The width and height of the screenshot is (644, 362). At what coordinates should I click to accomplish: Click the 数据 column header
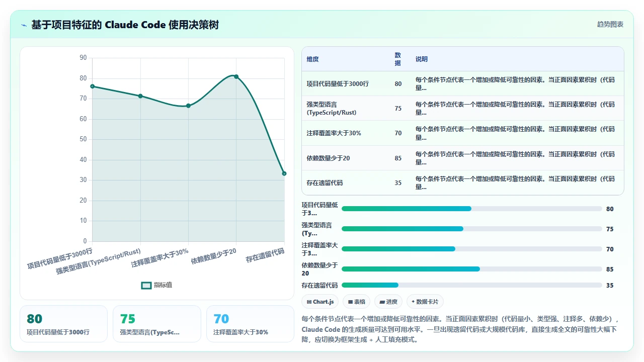click(398, 59)
